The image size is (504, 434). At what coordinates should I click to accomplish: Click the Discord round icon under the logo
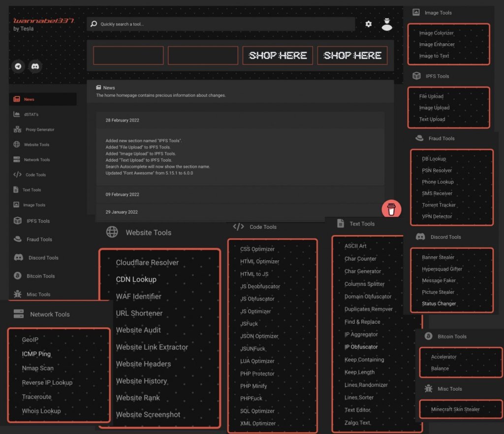35,66
